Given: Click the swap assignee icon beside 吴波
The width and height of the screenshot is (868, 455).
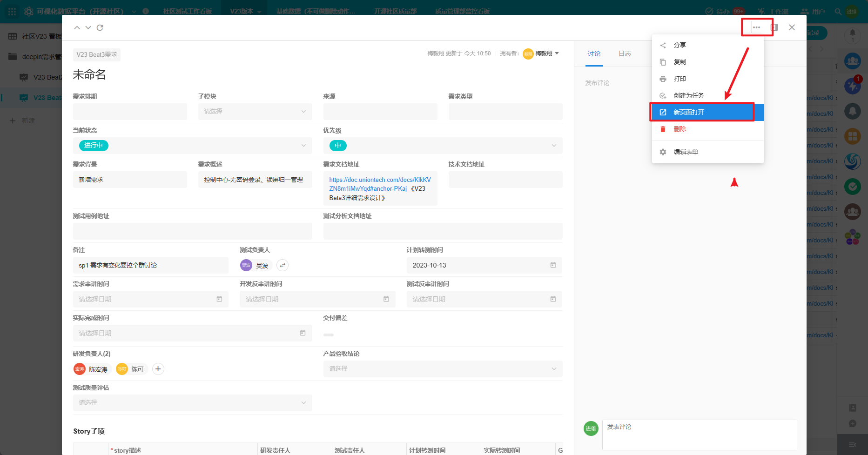Looking at the screenshot, I should tap(283, 265).
